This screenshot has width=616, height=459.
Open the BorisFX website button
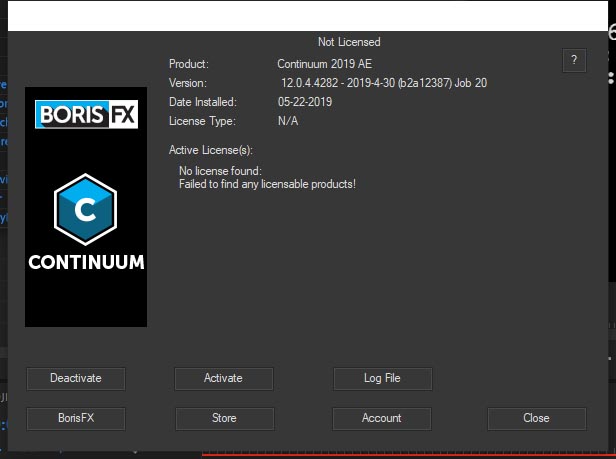coord(76,419)
